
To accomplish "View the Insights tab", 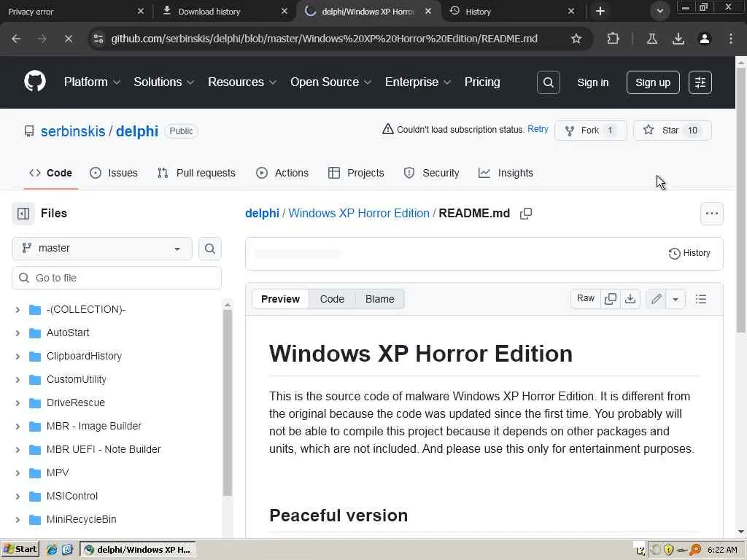I will tap(506, 173).
